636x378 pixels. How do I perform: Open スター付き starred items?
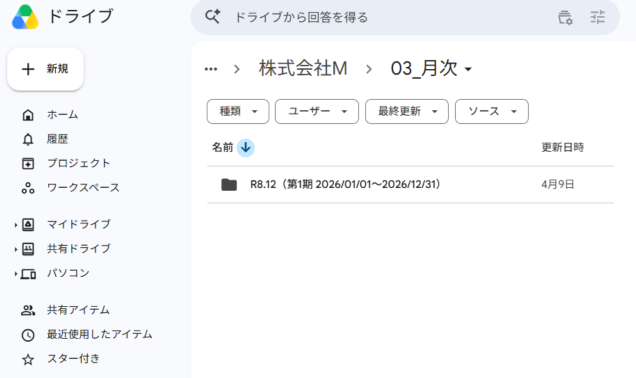[x=73, y=359]
